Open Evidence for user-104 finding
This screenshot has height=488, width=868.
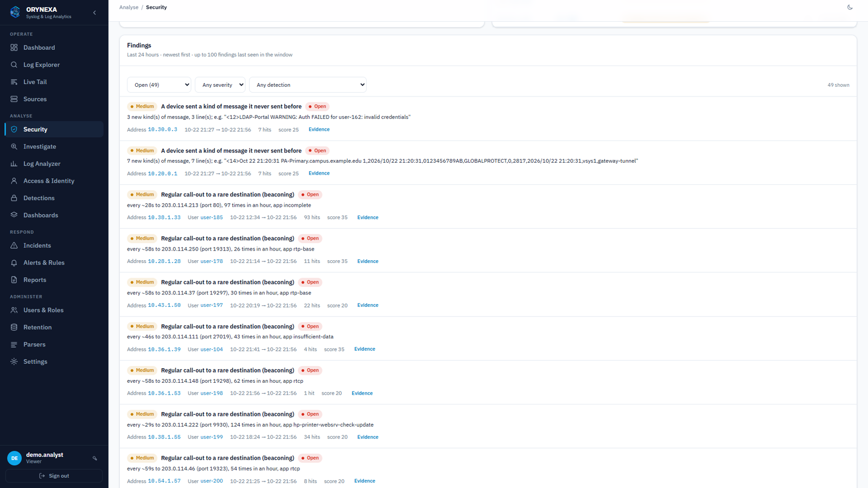[x=365, y=349]
